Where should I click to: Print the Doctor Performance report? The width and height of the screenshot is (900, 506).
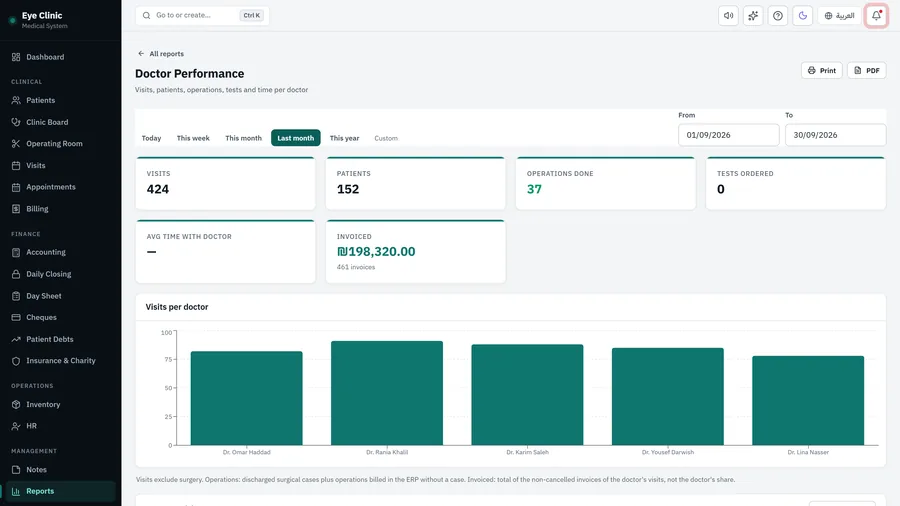click(821, 71)
